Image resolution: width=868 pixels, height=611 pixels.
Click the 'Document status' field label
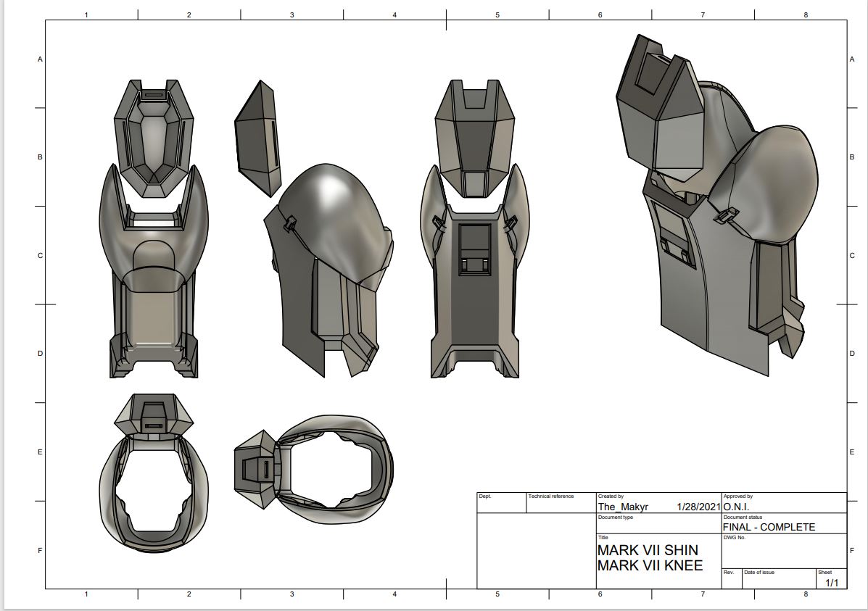(x=743, y=518)
